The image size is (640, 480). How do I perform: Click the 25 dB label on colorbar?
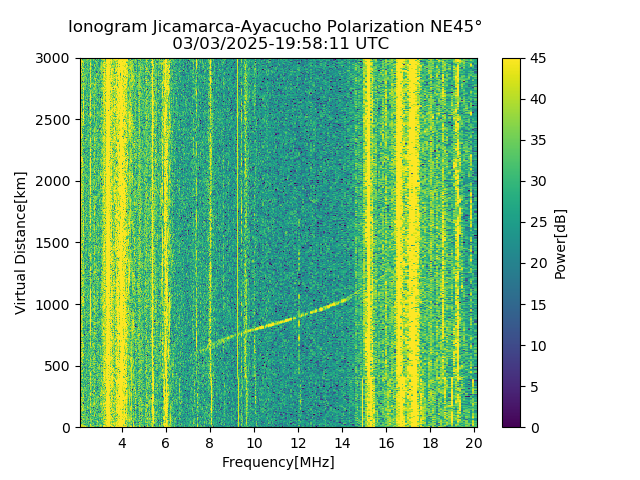tap(538, 223)
